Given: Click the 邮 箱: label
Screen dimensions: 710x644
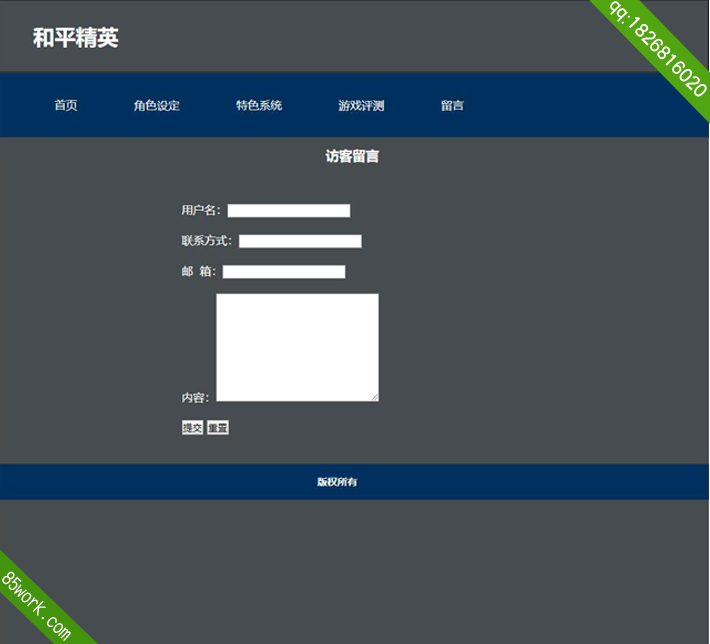Looking at the screenshot, I should [x=199, y=271].
